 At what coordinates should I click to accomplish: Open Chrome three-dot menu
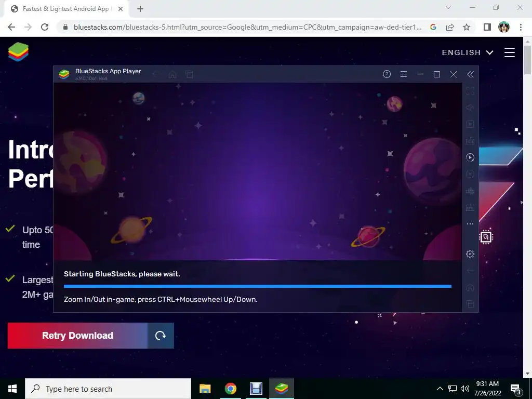point(521,27)
